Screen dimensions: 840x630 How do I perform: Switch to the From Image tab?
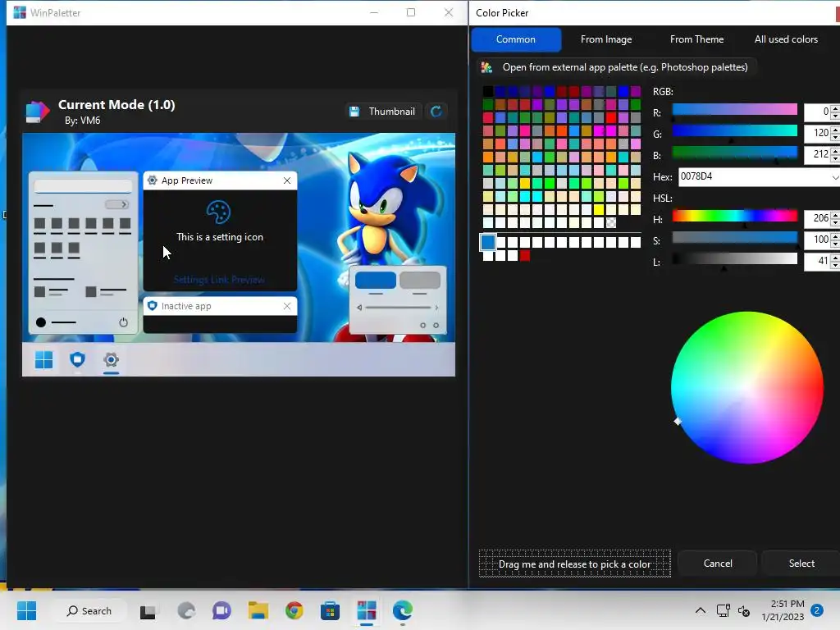coord(606,39)
